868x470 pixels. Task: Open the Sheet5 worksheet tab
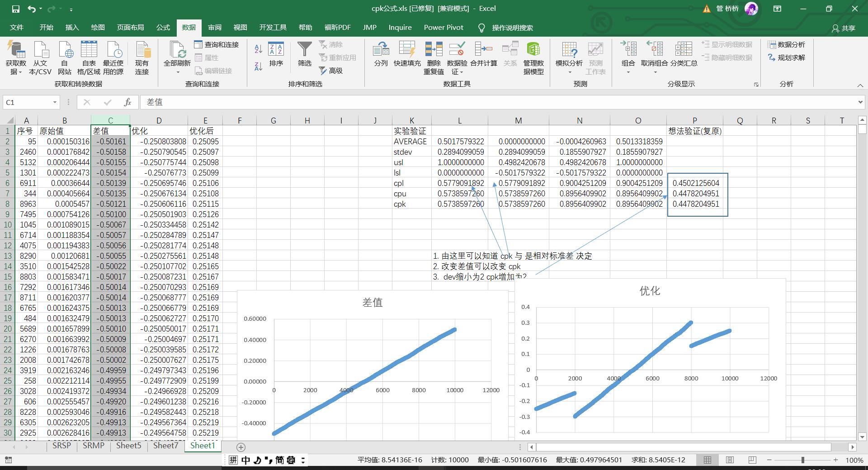click(128, 446)
